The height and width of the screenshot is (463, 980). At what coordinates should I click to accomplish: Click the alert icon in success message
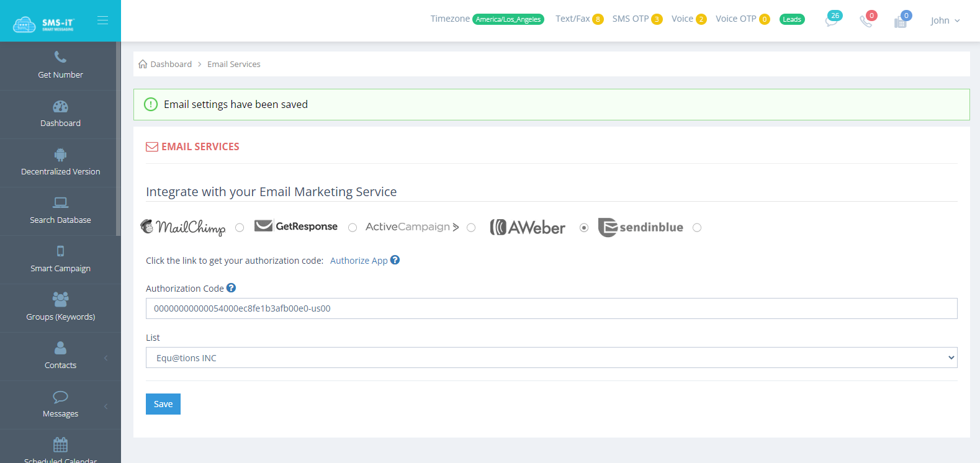(x=151, y=104)
